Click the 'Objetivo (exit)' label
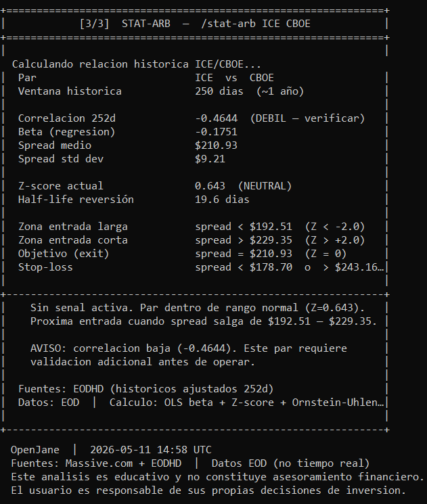The image size is (427, 504). click(x=64, y=254)
